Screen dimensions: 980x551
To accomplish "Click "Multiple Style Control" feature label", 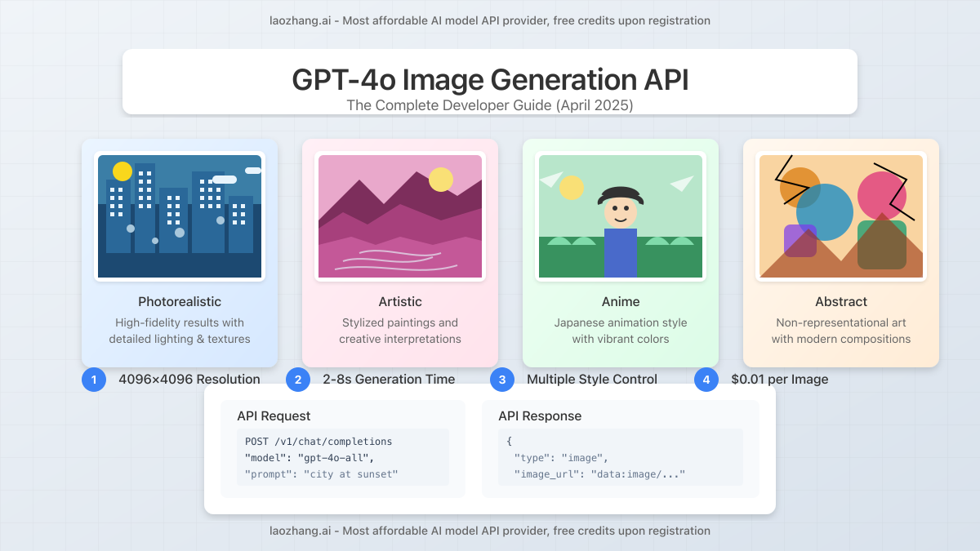I will [592, 379].
